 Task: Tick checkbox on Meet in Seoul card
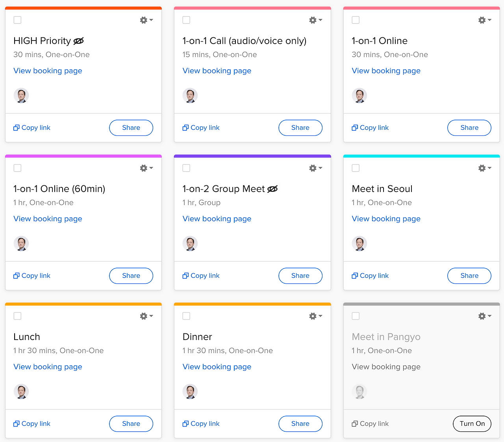click(x=356, y=168)
